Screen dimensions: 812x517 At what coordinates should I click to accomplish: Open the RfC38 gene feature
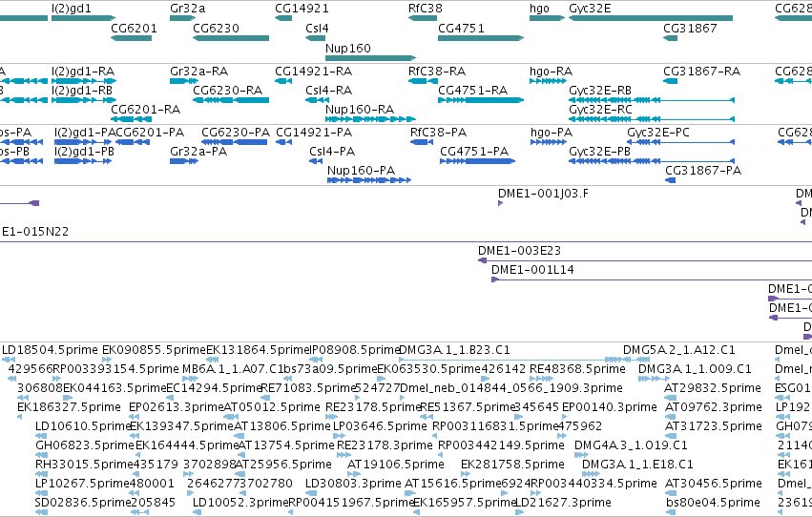click(423, 18)
